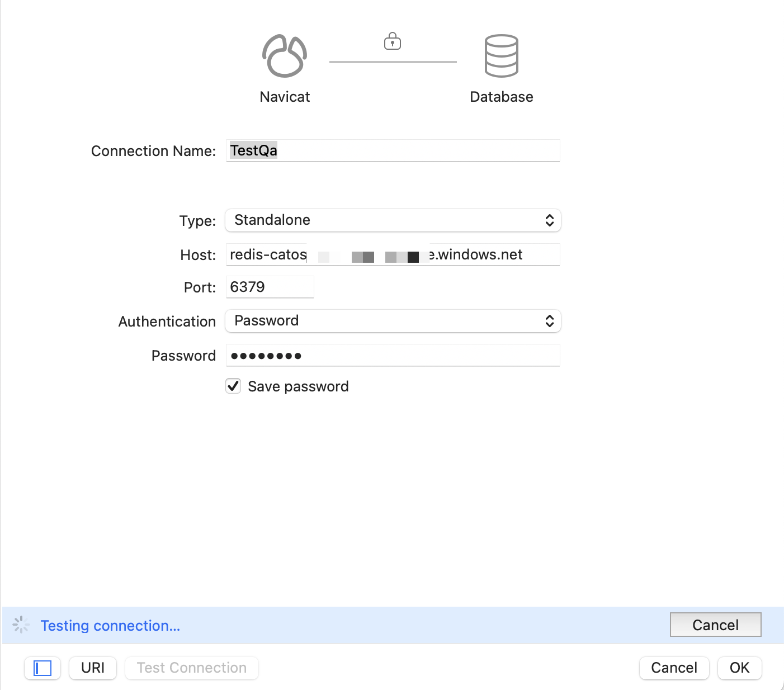Viewport: 784px width, 690px height.
Task: Click the connection line between Navicat and Database
Action: pyautogui.click(x=393, y=62)
